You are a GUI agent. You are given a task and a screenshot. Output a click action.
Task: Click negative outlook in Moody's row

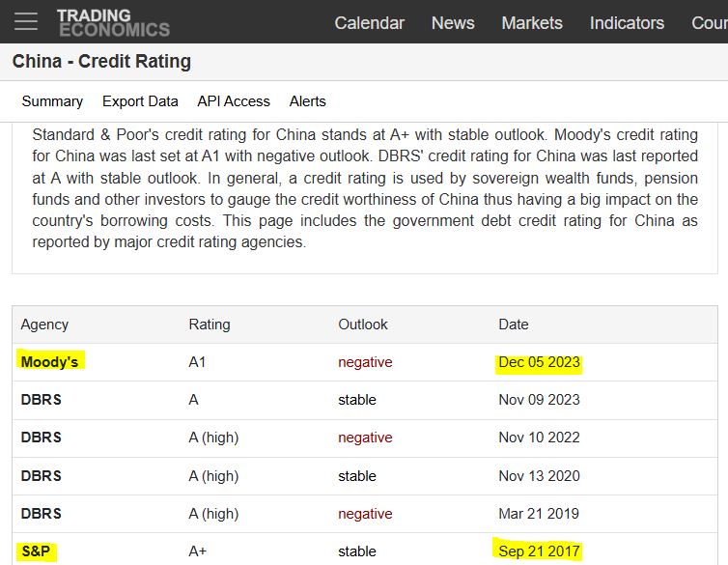[x=365, y=362]
